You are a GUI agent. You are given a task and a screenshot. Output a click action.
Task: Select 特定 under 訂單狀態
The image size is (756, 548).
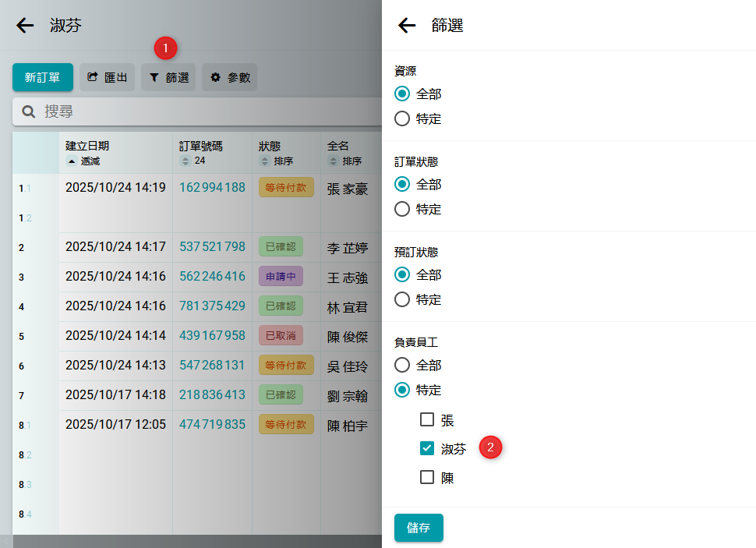click(x=402, y=210)
